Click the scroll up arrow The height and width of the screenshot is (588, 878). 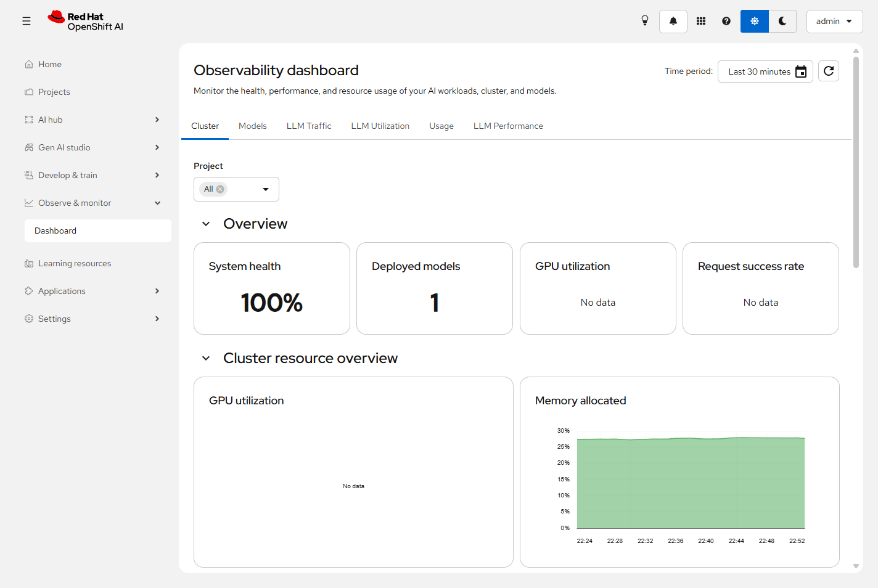click(x=856, y=51)
